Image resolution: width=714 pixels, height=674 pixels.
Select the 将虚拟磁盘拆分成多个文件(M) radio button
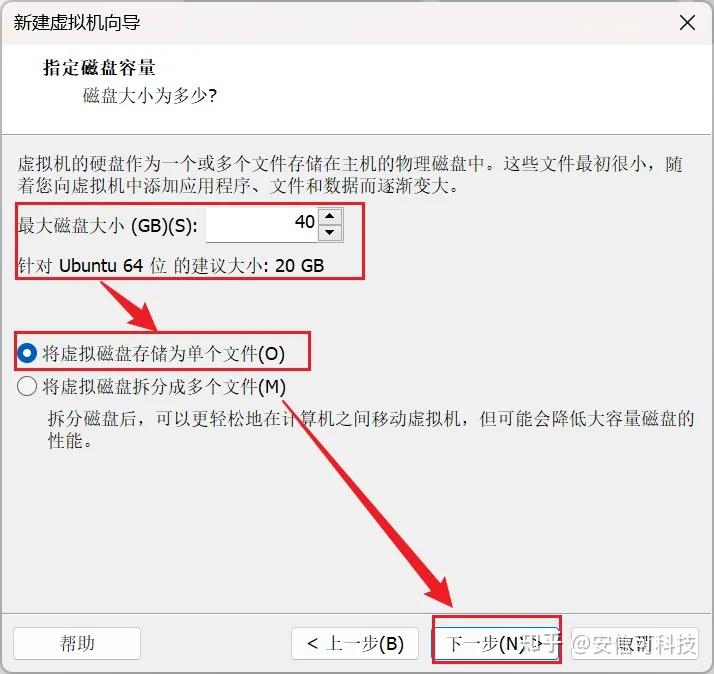(x=27, y=387)
